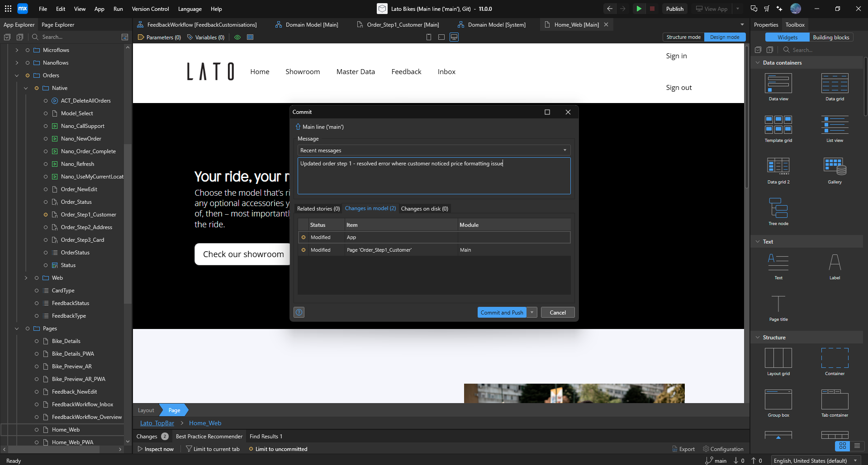Toggle the eye visibility icon in page toolbar
The width and height of the screenshot is (868, 465).
point(237,37)
